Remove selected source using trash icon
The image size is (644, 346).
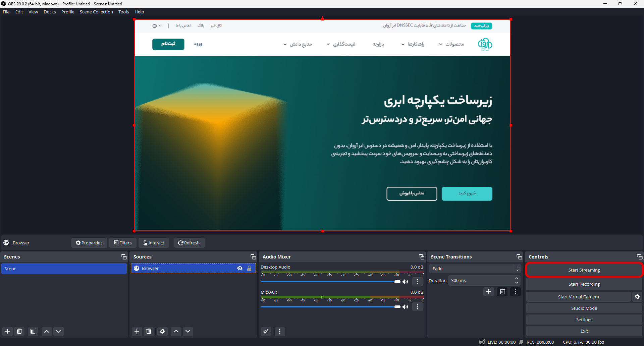(x=149, y=331)
